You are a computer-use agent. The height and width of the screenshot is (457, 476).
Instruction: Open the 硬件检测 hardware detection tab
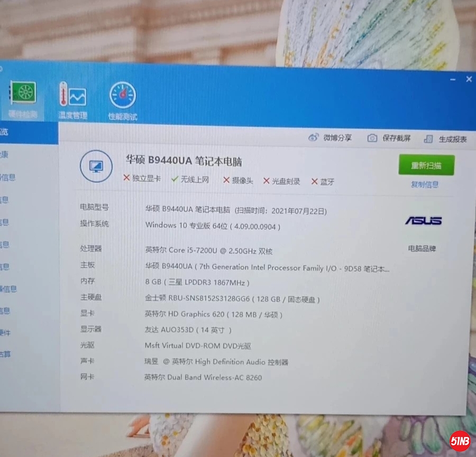point(23,99)
